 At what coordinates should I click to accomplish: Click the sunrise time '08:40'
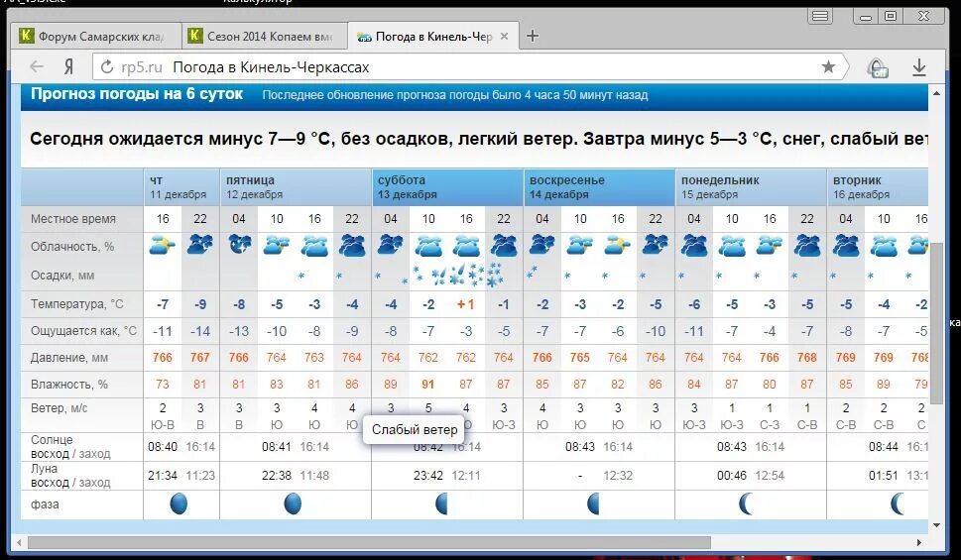(x=163, y=447)
